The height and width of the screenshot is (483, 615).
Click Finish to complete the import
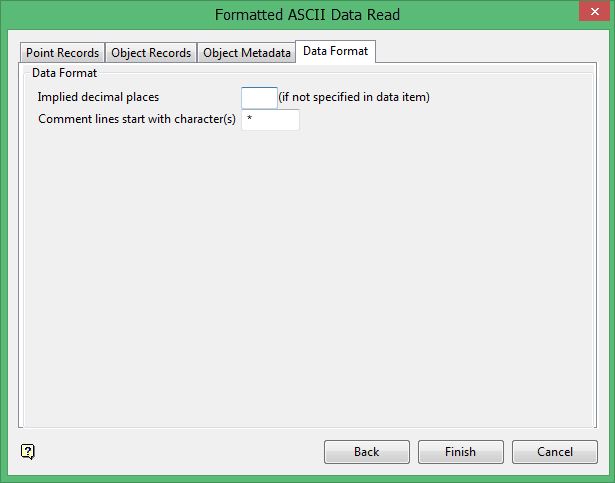pos(460,452)
